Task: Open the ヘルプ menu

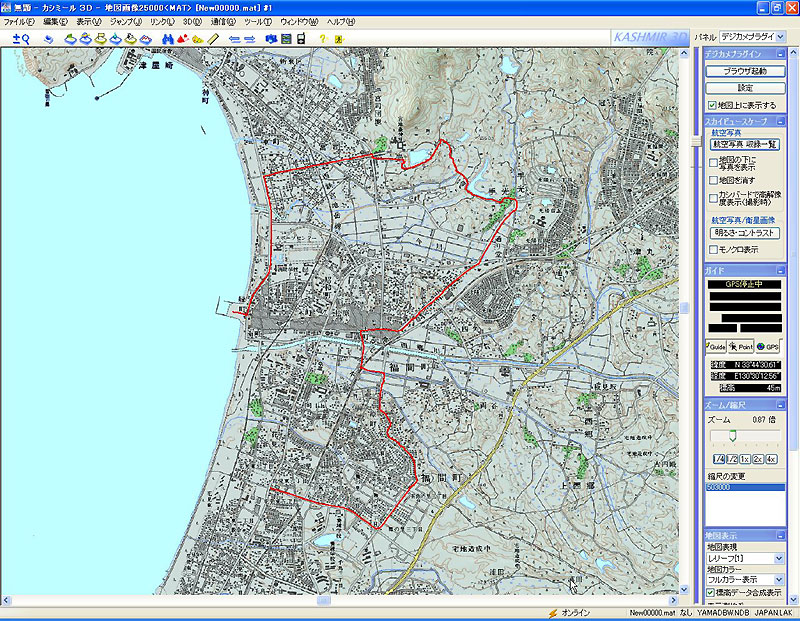Action: pyautogui.click(x=341, y=22)
